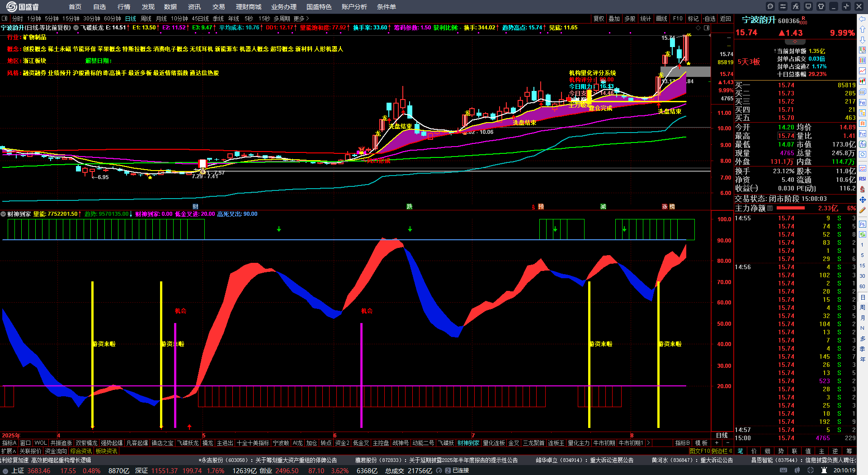Open the candlestick chart sidebar icon
Viewport: 868px width, 475px height.
[863, 81]
